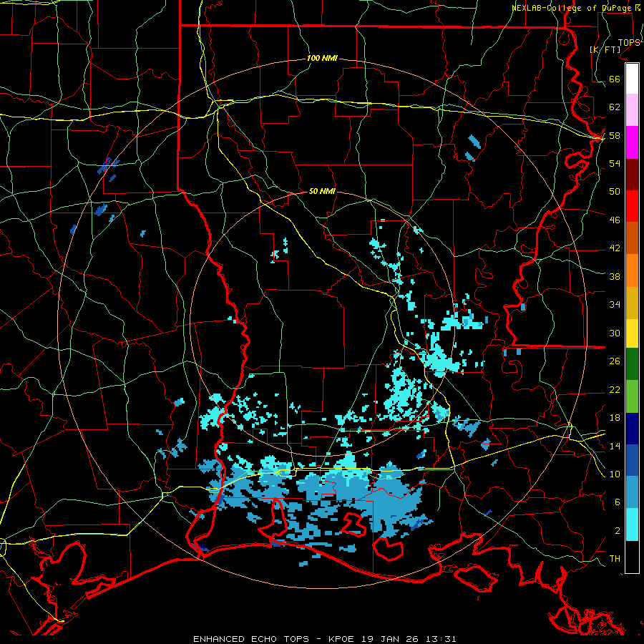This screenshot has width=644, height=644.
Task: Click the magenta legend swatch
Action: pyautogui.click(x=632, y=142)
